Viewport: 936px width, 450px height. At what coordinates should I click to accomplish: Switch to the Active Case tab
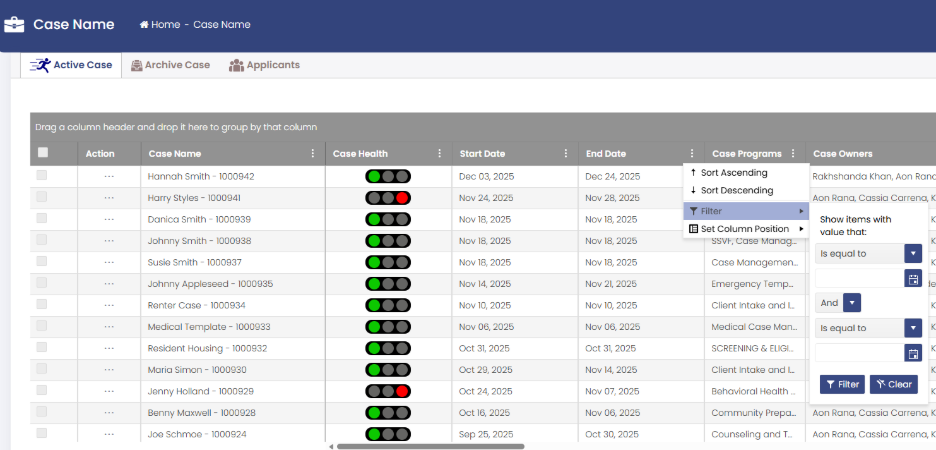click(71, 65)
